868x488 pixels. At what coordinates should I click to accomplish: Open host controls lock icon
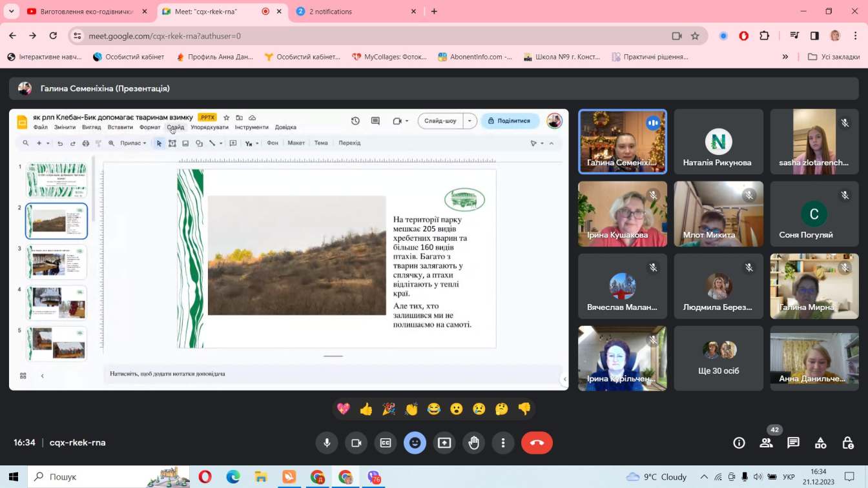tap(848, 443)
